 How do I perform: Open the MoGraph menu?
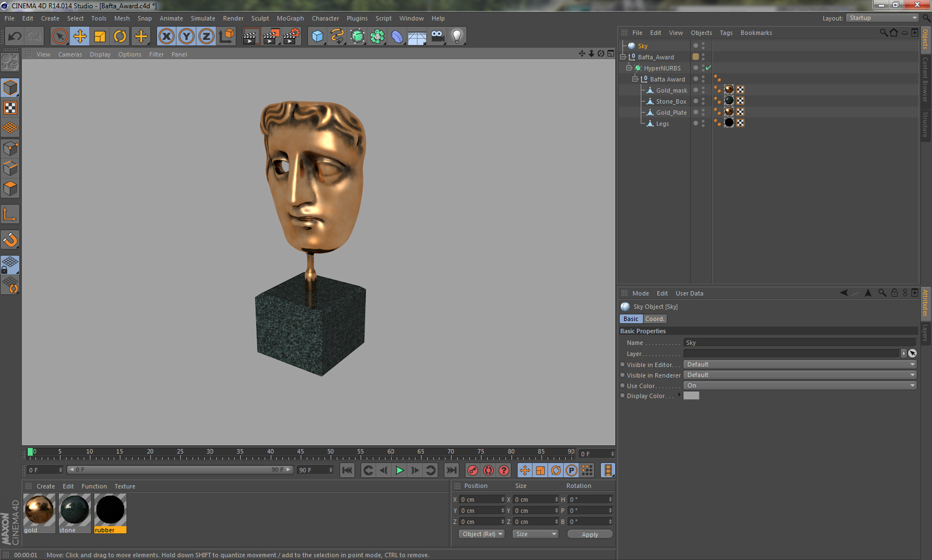[290, 18]
